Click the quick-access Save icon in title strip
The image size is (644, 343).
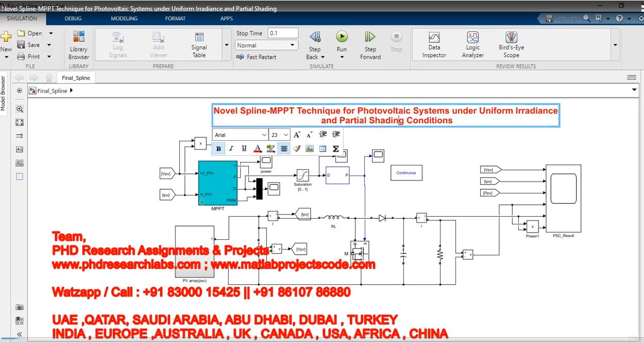tap(549, 18)
